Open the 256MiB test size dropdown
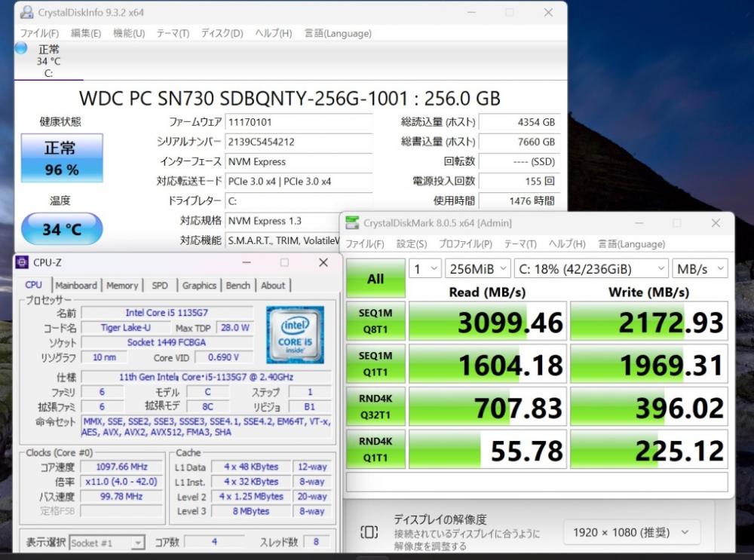 click(477, 269)
